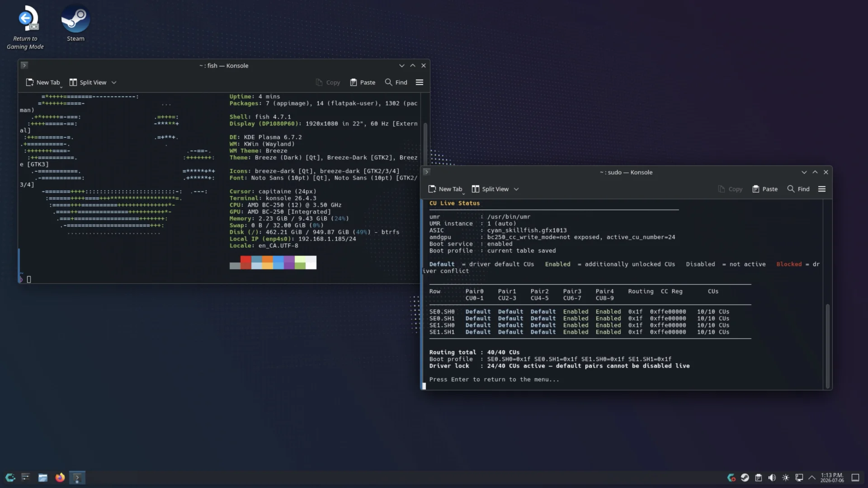The height and width of the screenshot is (488, 868).
Task: Select the Konsole task in the taskbar
Action: coord(77,478)
